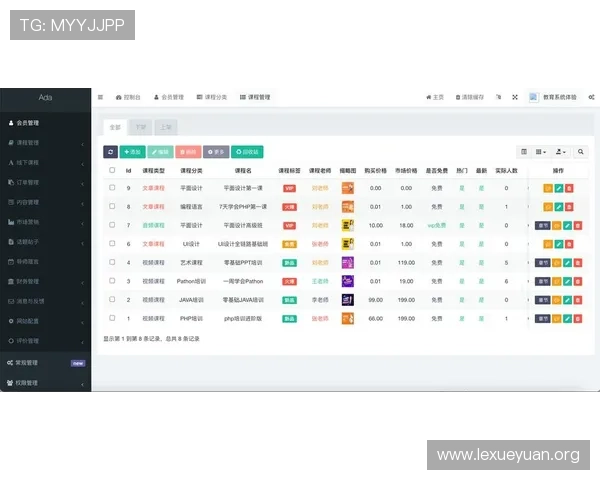Image resolution: width=600 pixels, height=480 pixels.
Task: Click the green 添加 add button
Action: 132,152
